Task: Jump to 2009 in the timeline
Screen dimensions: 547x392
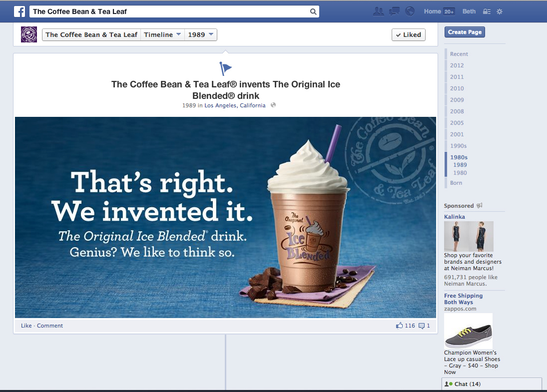Action: pos(457,100)
